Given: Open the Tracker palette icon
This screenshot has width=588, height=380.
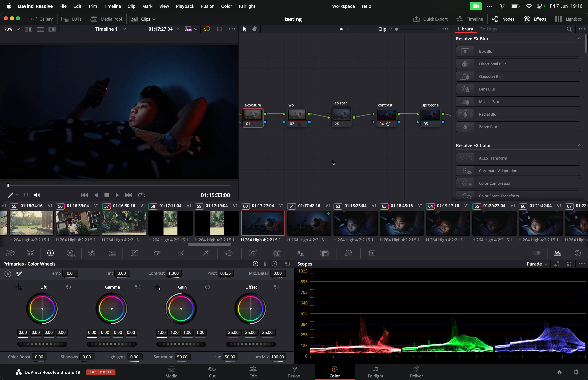Looking at the screenshot, I should pos(253,253).
